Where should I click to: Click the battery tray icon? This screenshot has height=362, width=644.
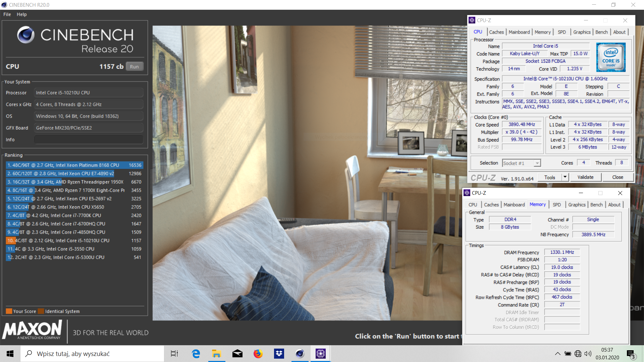pos(568,354)
